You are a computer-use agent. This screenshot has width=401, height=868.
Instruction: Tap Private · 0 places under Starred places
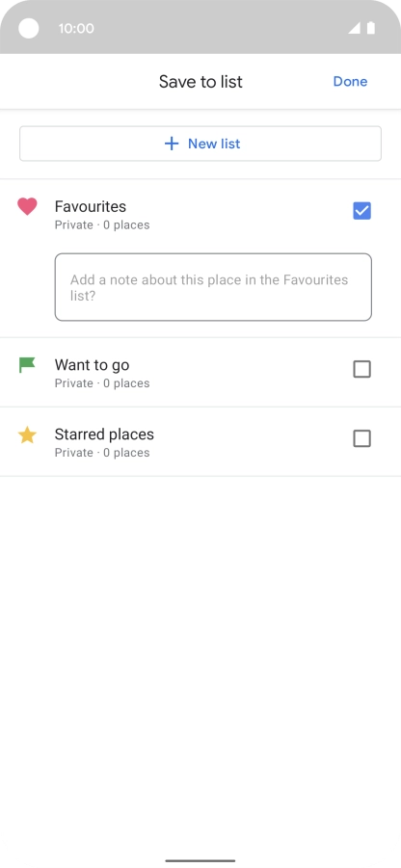[102, 453]
